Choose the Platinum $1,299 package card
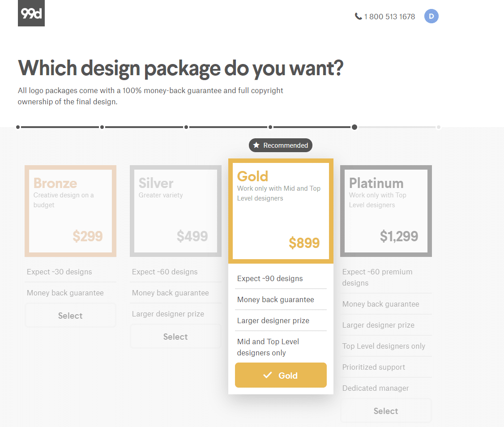 coord(386,211)
